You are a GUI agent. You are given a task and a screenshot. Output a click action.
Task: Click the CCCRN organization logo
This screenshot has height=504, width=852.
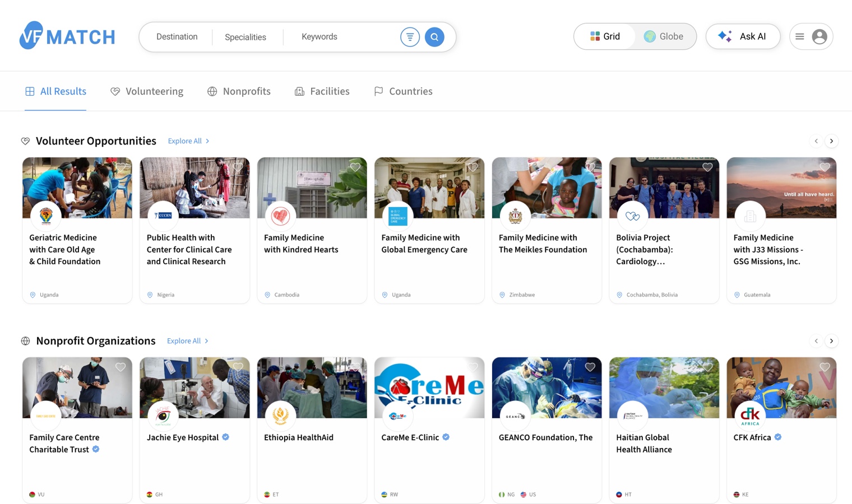click(x=163, y=216)
